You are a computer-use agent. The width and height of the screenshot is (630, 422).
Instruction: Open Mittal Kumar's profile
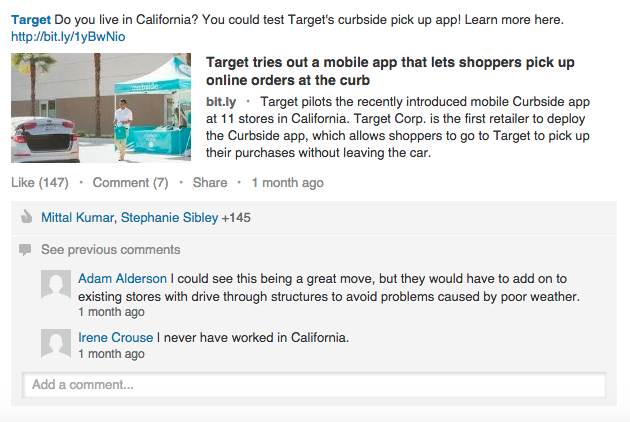click(x=78, y=217)
